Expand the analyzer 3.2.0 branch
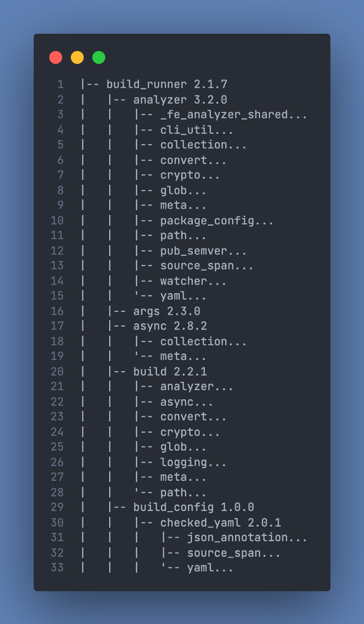The width and height of the screenshot is (364, 624). tap(180, 99)
